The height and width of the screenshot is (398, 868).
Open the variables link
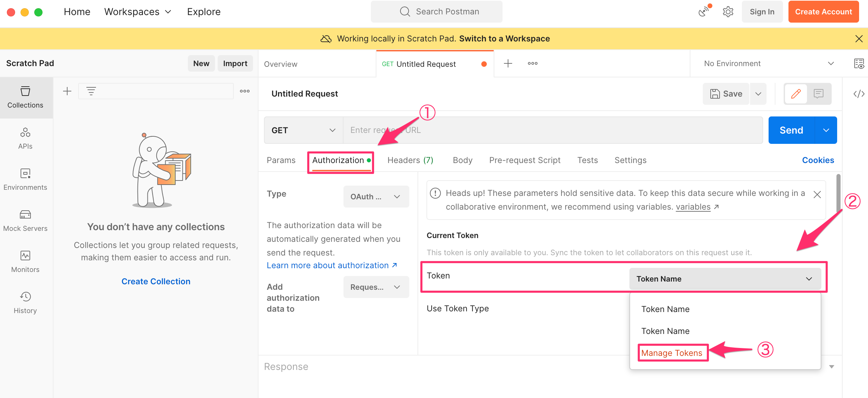[x=693, y=207]
